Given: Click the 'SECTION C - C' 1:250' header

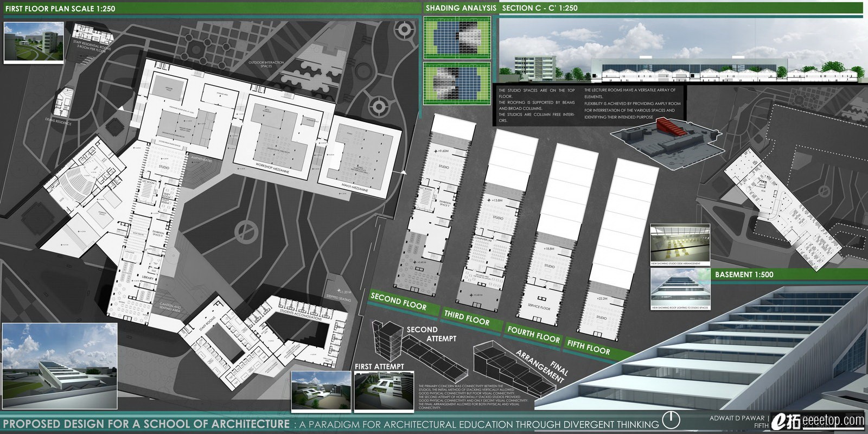Looking at the screenshot, I should 540,8.
